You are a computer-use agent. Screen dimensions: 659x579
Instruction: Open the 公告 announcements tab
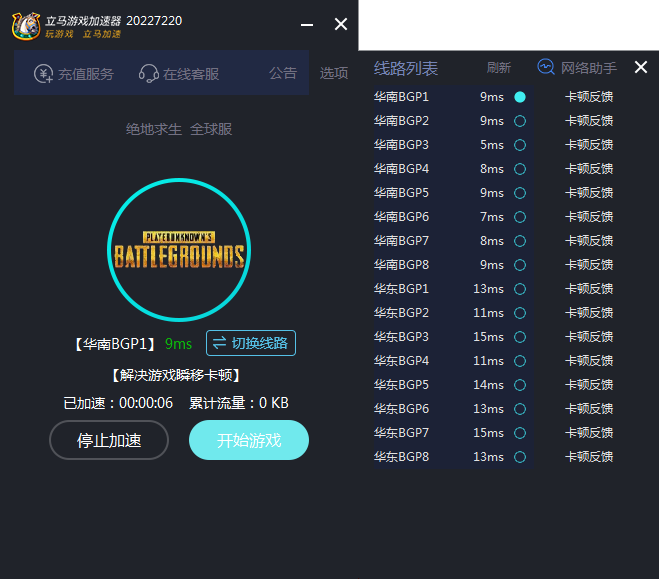tap(283, 73)
